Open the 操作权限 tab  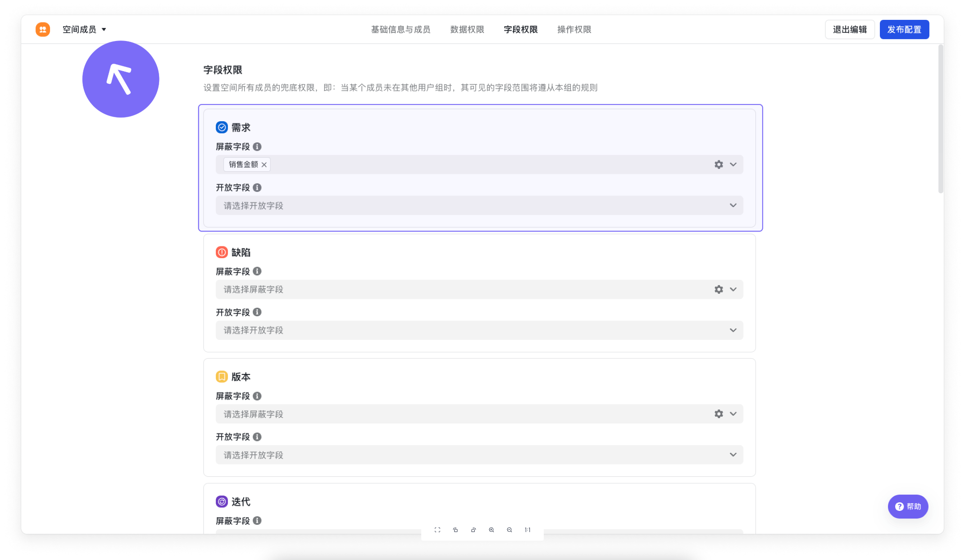tap(574, 29)
